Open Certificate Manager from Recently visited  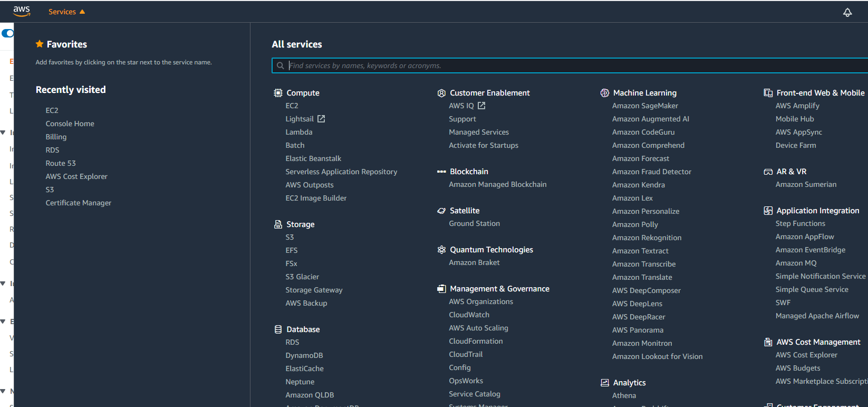coord(79,203)
